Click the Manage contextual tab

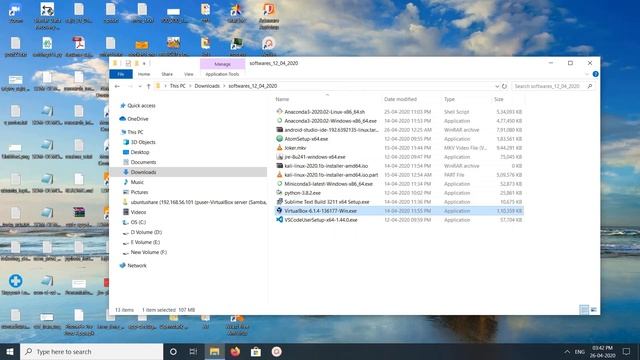[222, 64]
